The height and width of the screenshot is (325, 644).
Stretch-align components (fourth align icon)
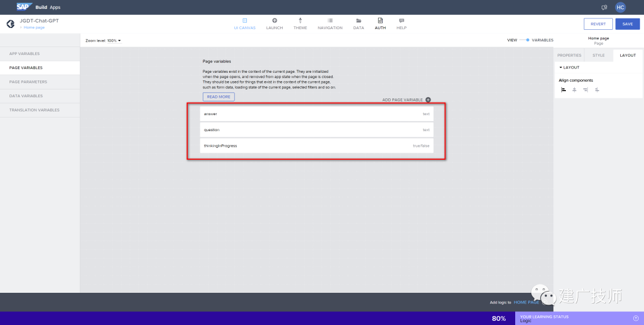pos(597,89)
